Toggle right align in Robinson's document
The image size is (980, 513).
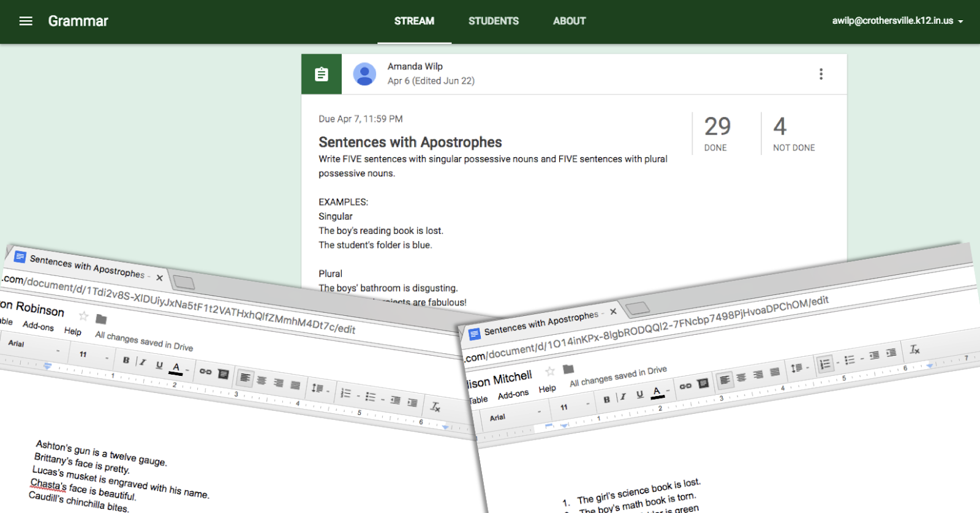click(279, 383)
